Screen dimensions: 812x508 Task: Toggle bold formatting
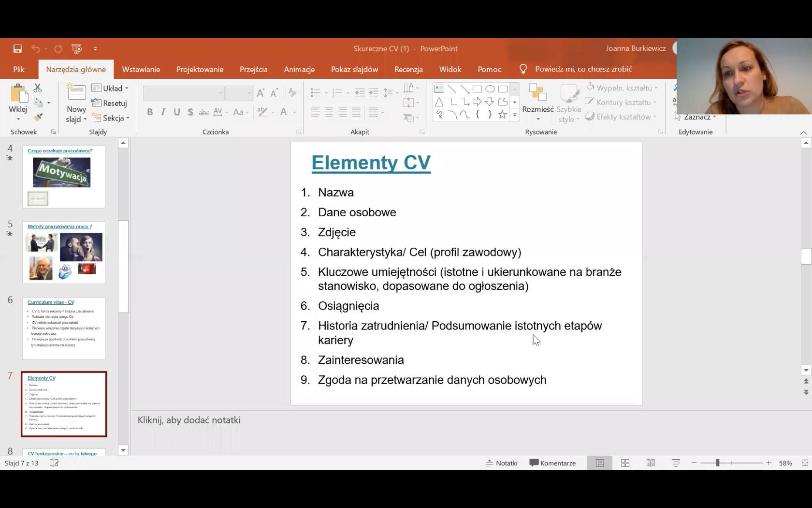point(150,112)
